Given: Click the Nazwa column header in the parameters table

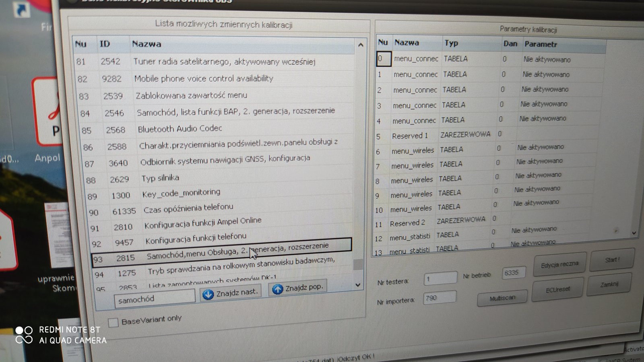Looking at the screenshot, I should coord(417,43).
